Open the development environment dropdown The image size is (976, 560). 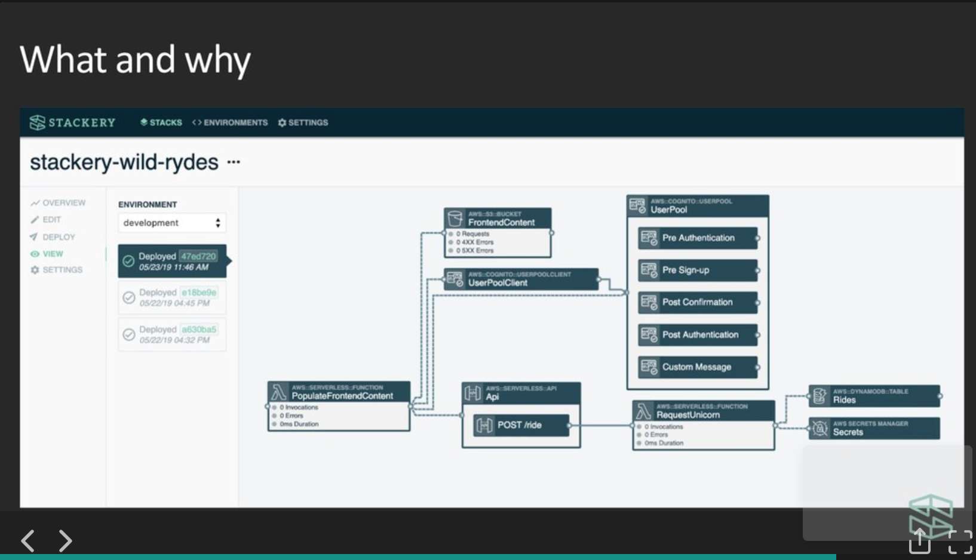pos(172,223)
